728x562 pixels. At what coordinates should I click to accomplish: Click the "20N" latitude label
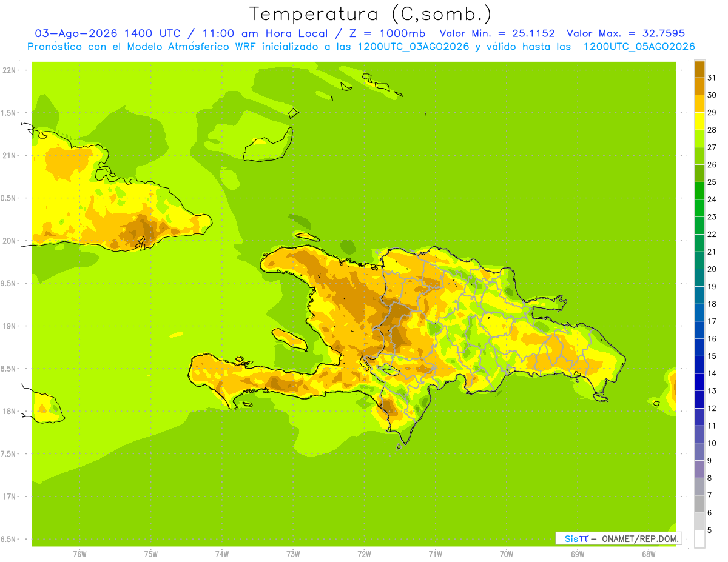8,241
